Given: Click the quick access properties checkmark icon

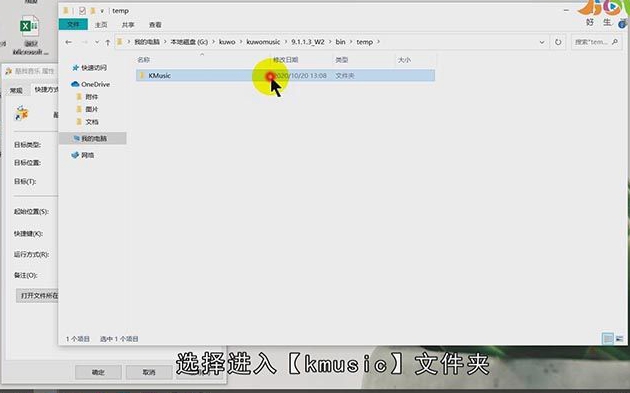Looking at the screenshot, I should click(x=82, y=11).
